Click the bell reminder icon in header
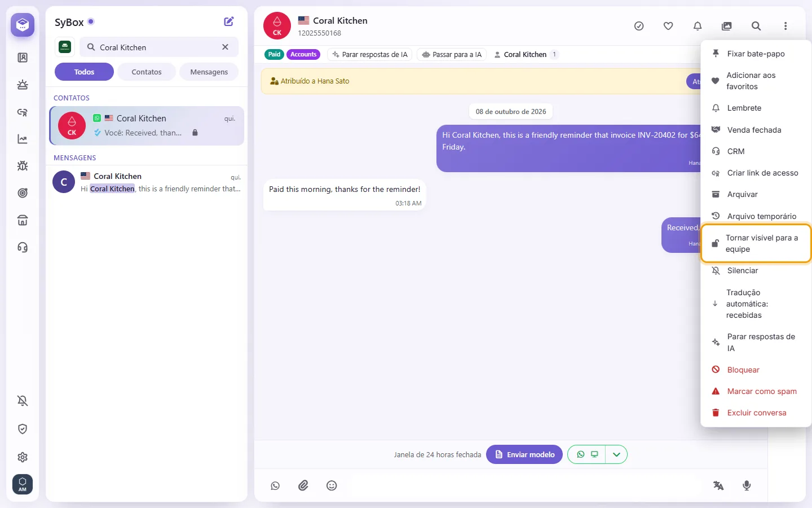812x508 pixels. [698, 26]
